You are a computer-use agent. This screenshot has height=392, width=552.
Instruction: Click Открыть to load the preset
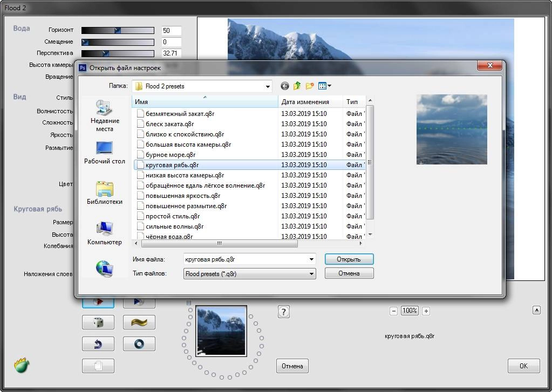tap(349, 259)
